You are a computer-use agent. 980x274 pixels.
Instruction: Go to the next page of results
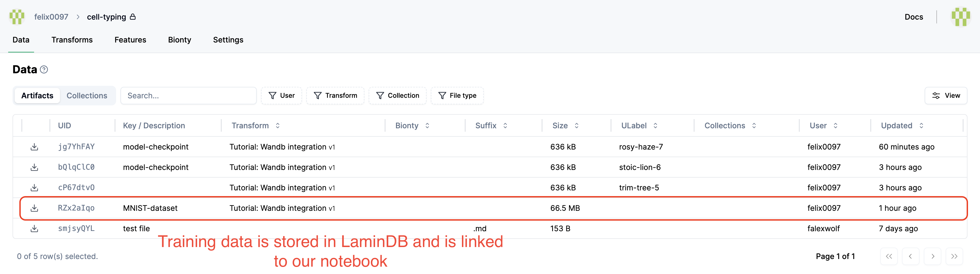(x=933, y=257)
